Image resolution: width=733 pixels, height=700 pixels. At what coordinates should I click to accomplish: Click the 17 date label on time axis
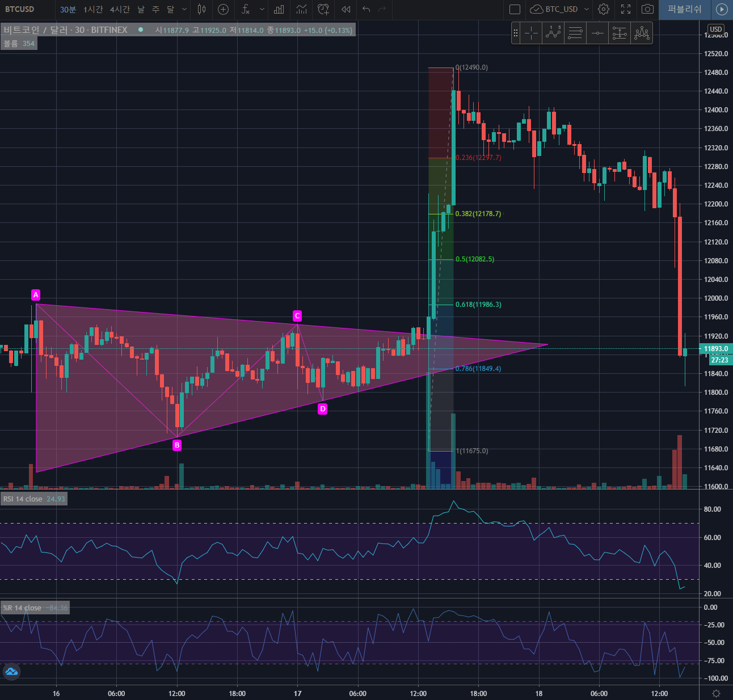click(297, 693)
